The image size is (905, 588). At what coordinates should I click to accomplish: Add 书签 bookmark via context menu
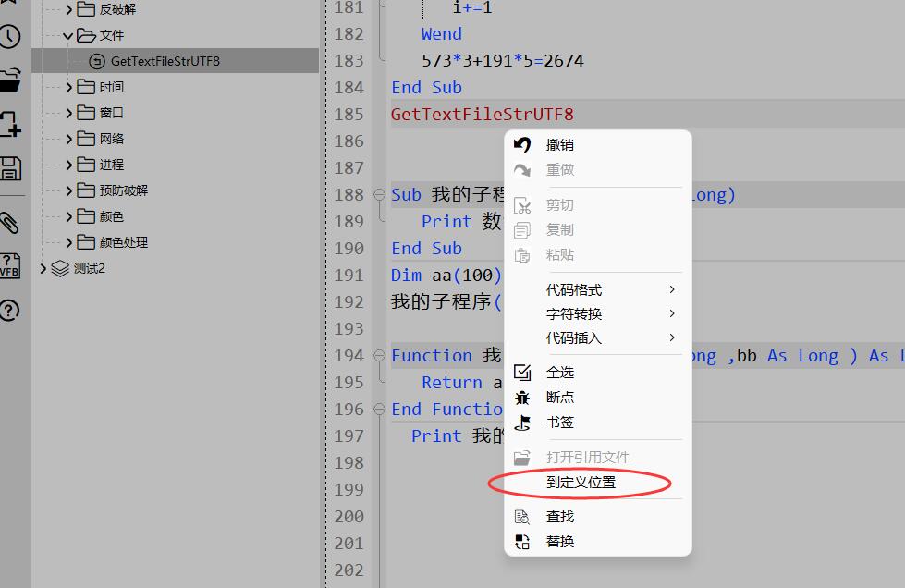point(559,423)
